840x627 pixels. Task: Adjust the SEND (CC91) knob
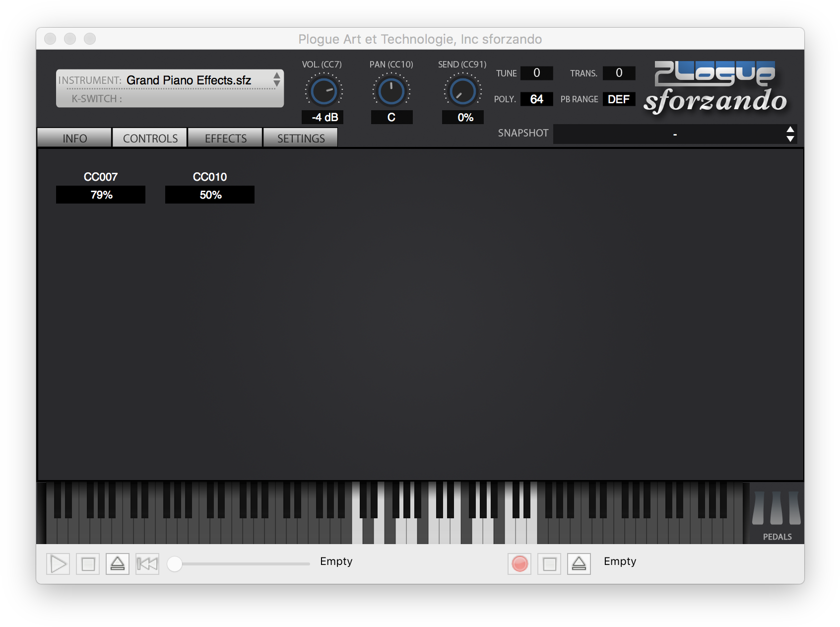(462, 91)
